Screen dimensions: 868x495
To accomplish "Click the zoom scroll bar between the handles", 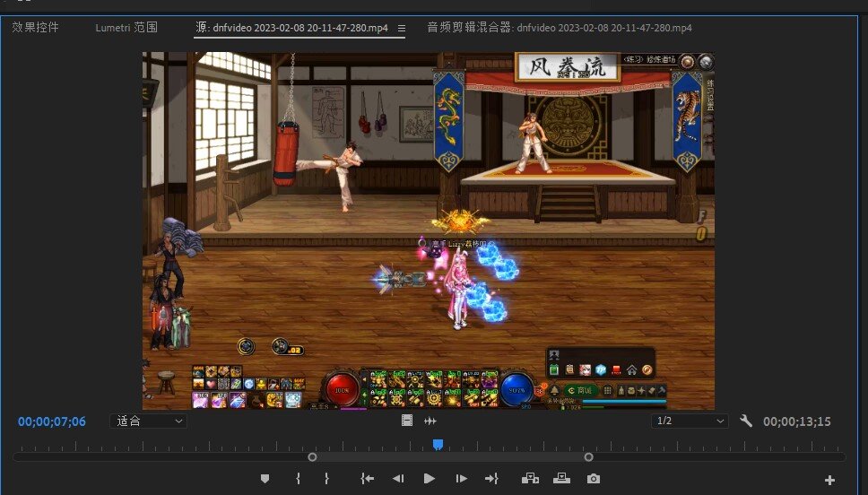I will pos(450,456).
